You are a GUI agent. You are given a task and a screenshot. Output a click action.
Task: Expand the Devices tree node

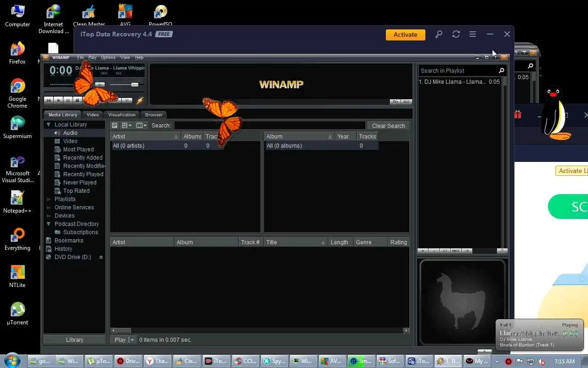coord(48,216)
